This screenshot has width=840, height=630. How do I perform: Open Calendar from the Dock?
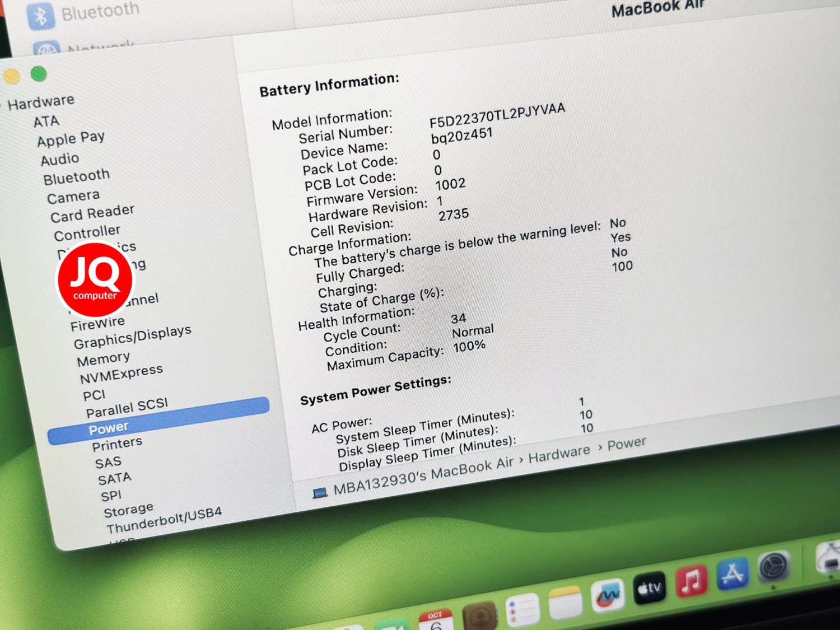tap(436, 620)
